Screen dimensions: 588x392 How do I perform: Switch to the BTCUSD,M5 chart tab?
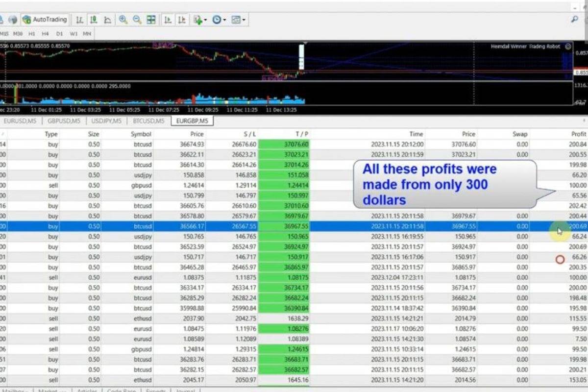click(x=148, y=121)
